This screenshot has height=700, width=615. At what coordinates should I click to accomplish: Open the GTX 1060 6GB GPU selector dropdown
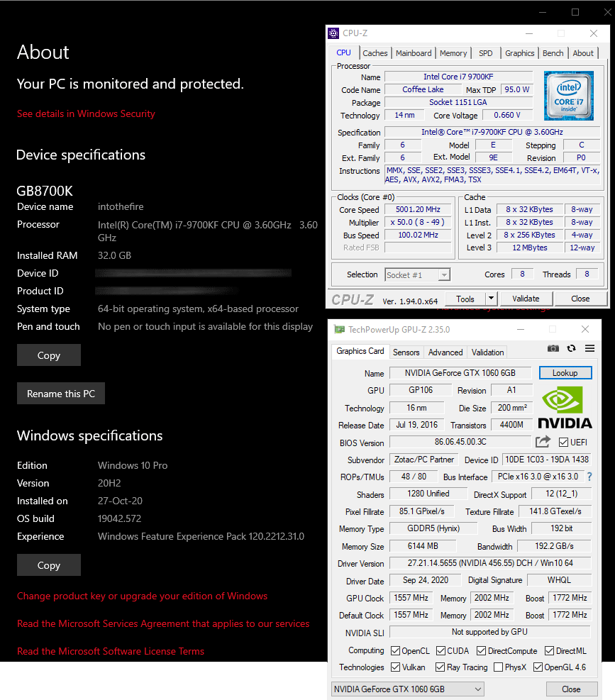pos(408,689)
